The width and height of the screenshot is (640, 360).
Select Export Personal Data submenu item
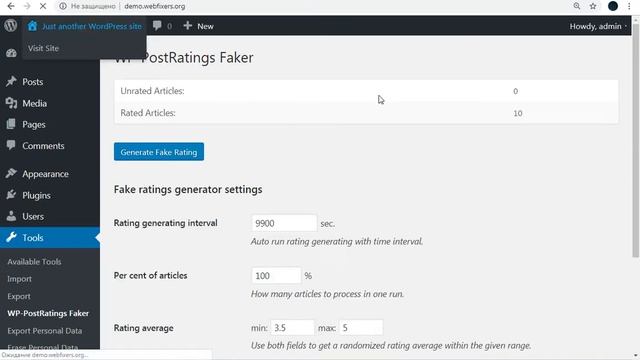click(x=44, y=331)
